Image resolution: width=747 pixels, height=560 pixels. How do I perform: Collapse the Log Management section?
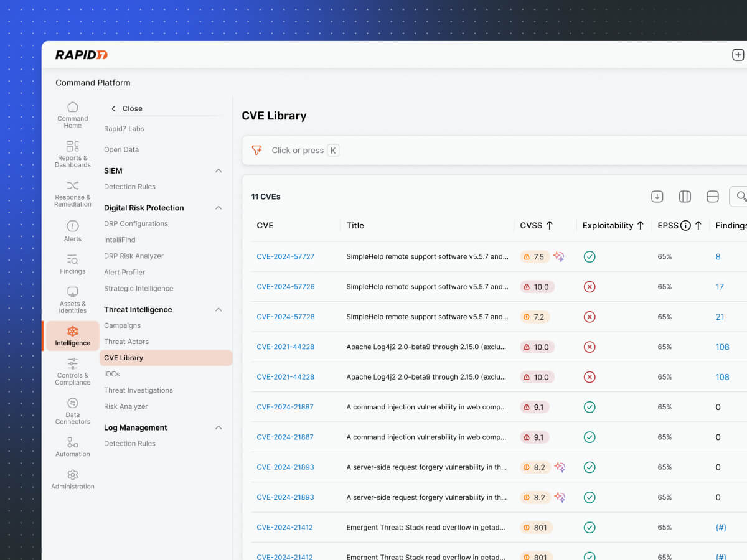pos(218,427)
